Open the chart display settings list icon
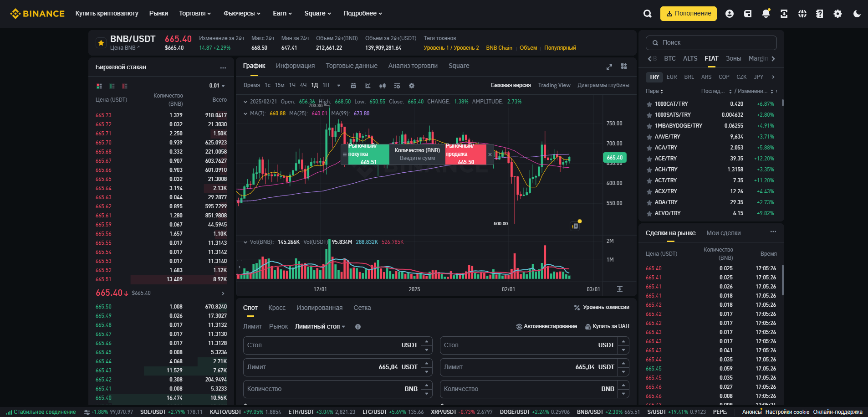The image size is (868, 417). [397, 86]
